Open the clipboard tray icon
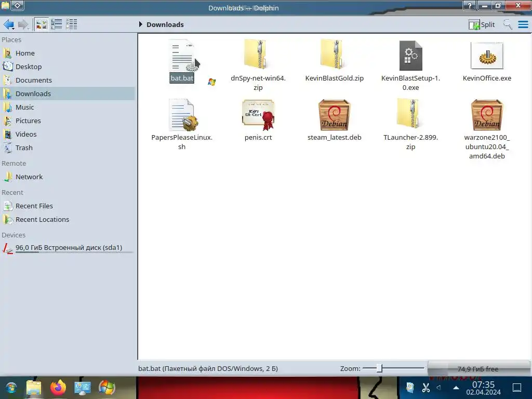This screenshot has height=399, width=532. point(410,388)
